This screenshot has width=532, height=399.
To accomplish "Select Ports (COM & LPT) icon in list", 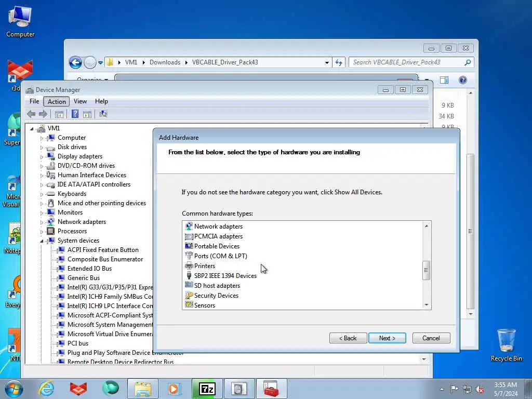I will (189, 256).
